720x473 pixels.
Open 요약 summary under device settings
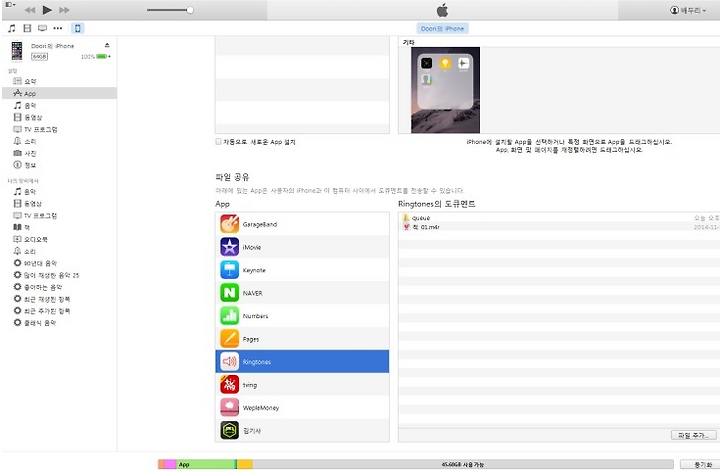59,81
